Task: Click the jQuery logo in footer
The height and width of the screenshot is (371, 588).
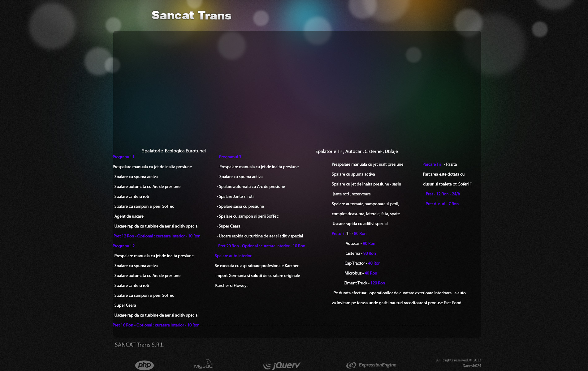Action: click(282, 365)
